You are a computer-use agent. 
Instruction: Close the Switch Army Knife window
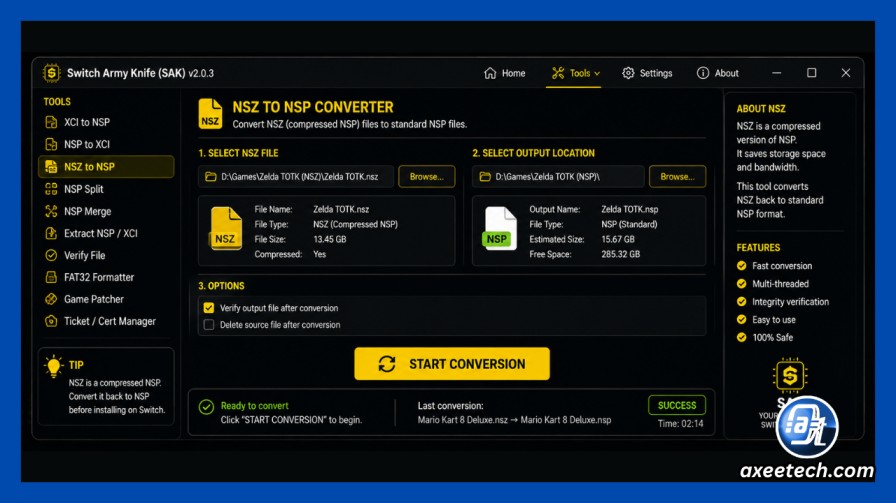coord(846,73)
